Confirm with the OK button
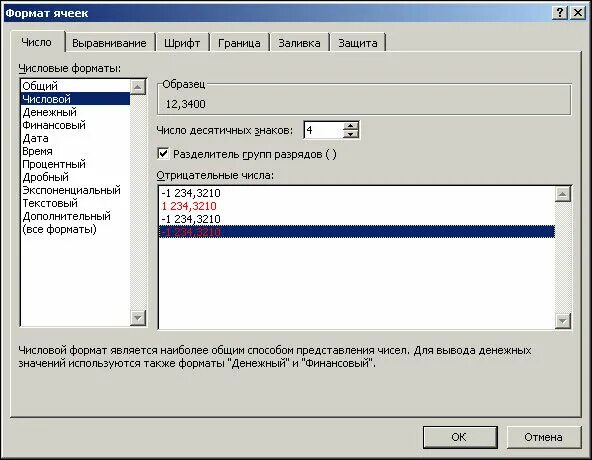Viewport: 592px width, 460px height. [460, 437]
